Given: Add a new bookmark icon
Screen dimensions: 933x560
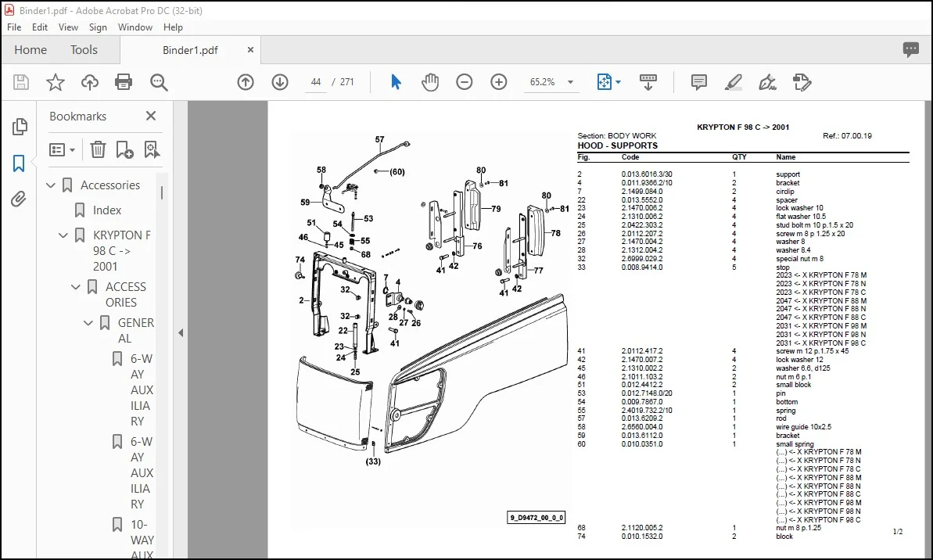Looking at the screenshot, I should tap(125, 149).
